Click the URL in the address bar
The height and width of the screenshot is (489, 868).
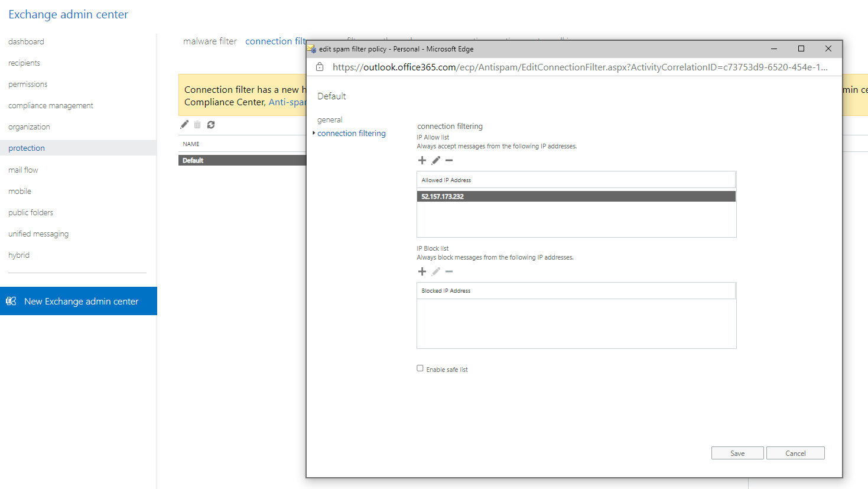[580, 67]
